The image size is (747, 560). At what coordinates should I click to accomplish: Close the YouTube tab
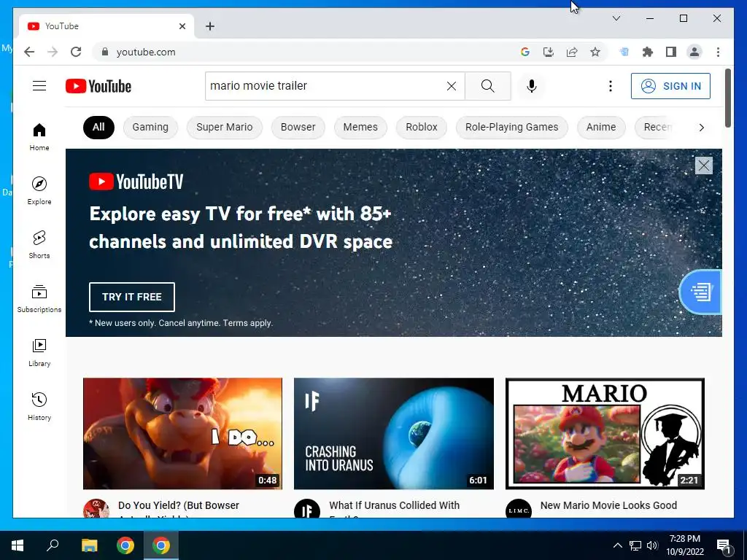pyautogui.click(x=182, y=26)
